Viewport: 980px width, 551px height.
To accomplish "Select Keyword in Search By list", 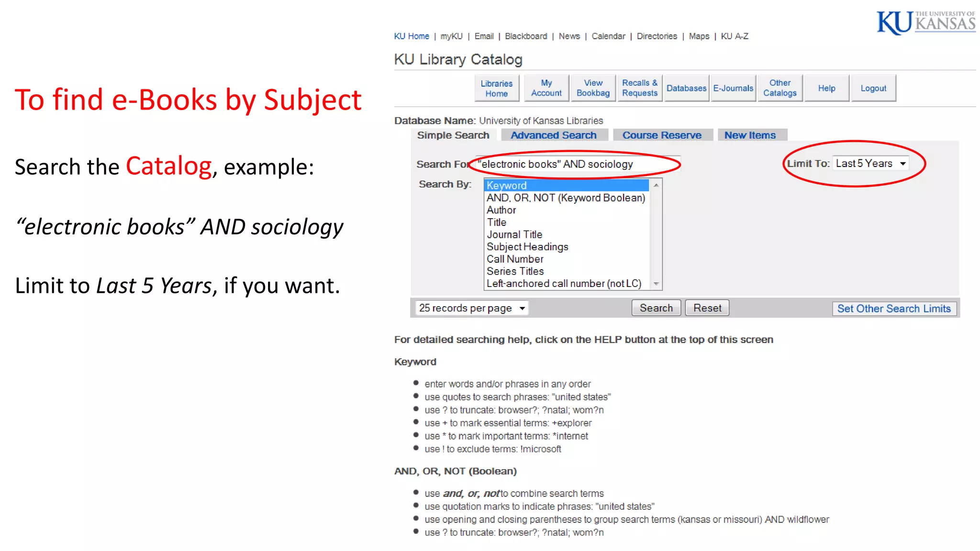I will coord(567,185).
